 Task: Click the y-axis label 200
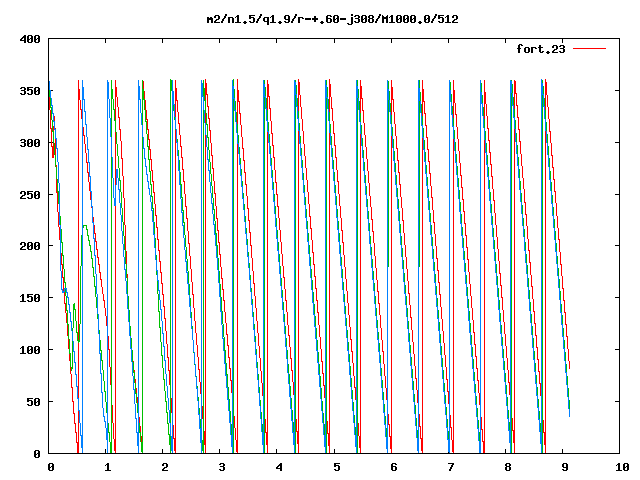click(x=30, y=246)
